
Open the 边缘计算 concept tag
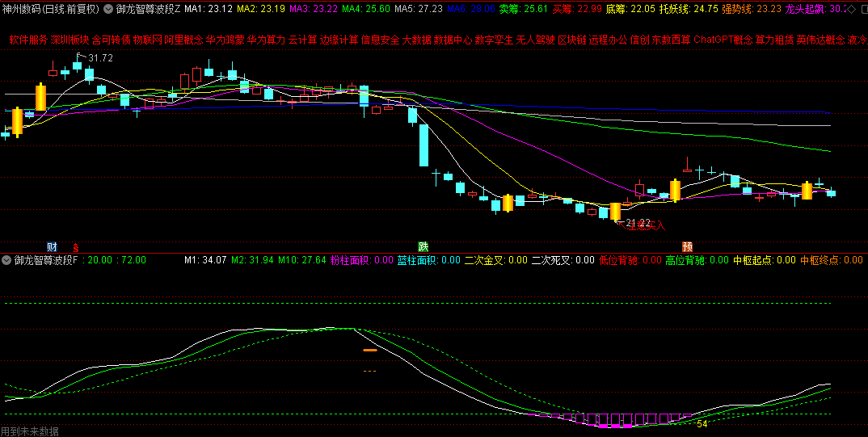point(339,40)
